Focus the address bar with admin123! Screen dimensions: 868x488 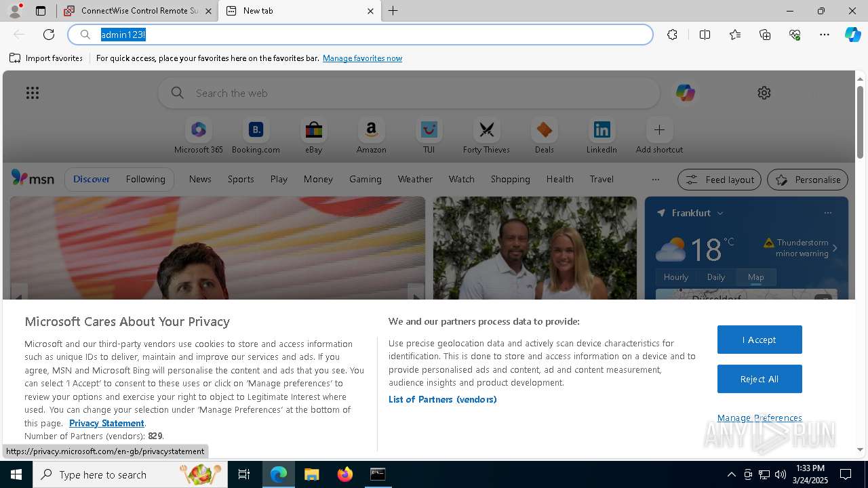point(360,35)
